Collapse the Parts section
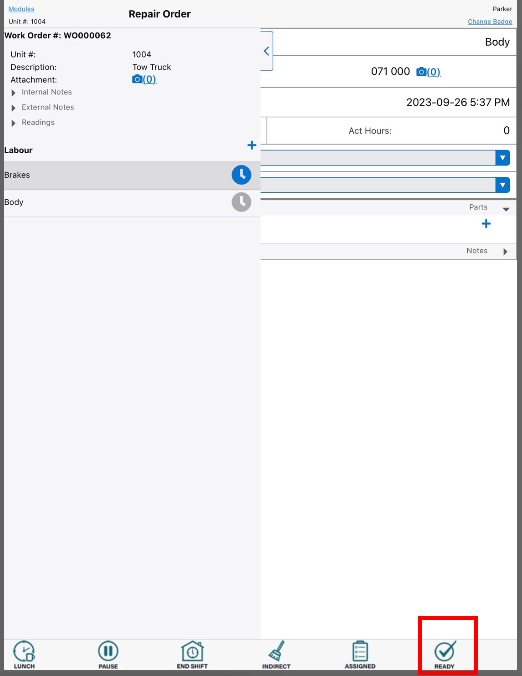The width and height of the screenshot is (522, 676). coord(506,209)
